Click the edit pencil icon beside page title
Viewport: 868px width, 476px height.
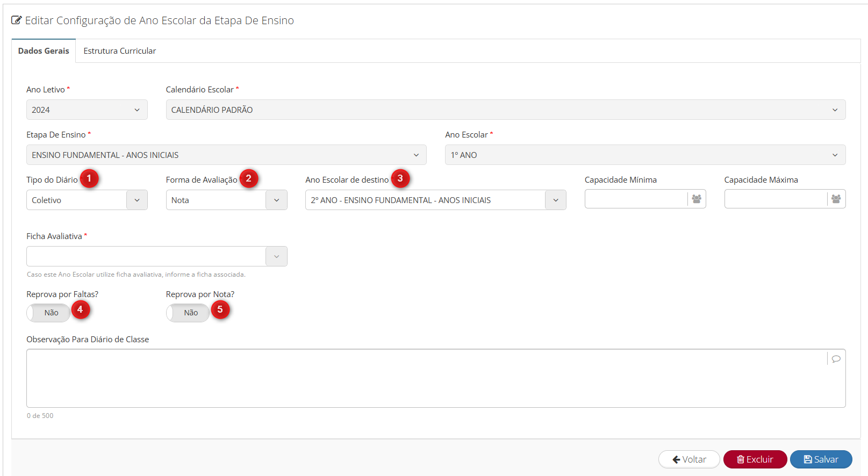point(17,20)
